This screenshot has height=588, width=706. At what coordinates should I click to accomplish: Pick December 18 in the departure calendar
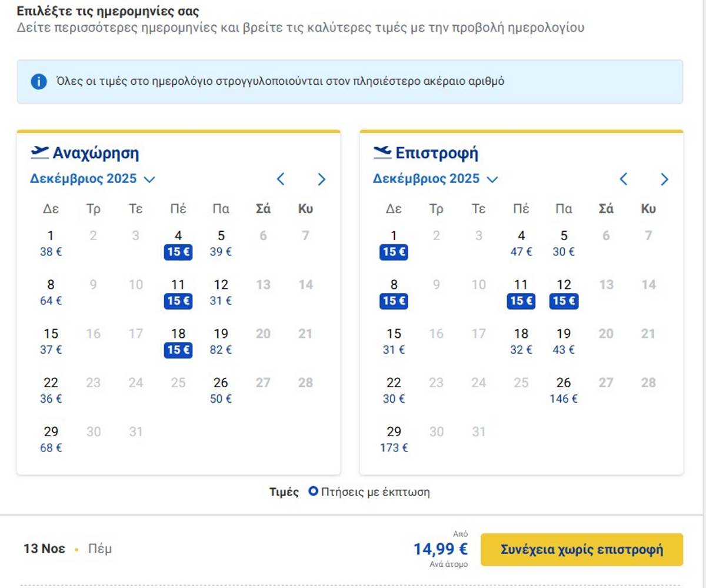coord(178,342)
